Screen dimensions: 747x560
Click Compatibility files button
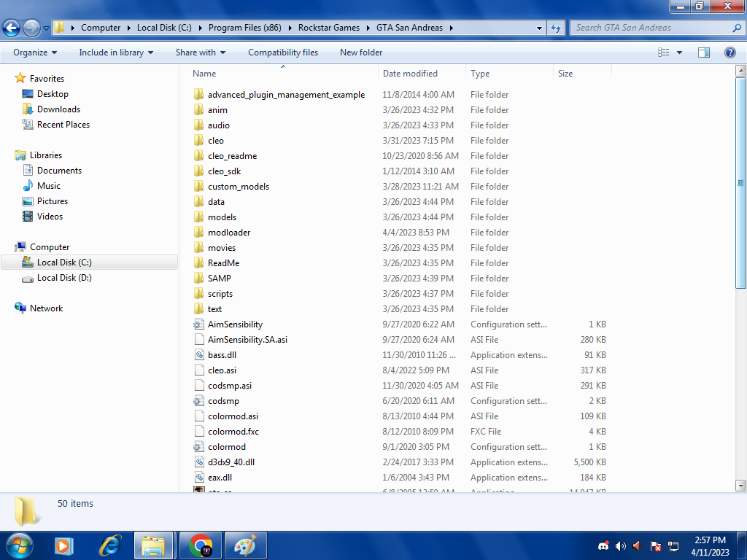click(x=283, y=52)
